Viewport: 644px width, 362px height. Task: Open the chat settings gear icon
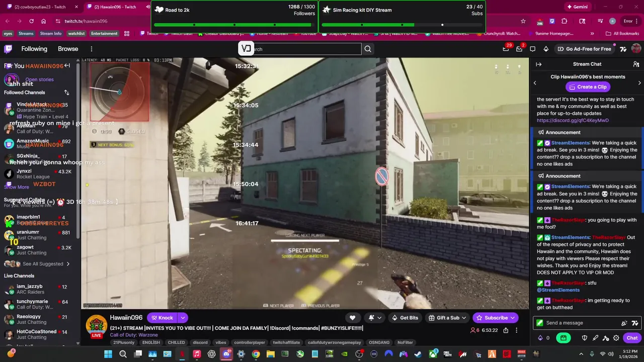pyautogui.click(x=616, y=338)
